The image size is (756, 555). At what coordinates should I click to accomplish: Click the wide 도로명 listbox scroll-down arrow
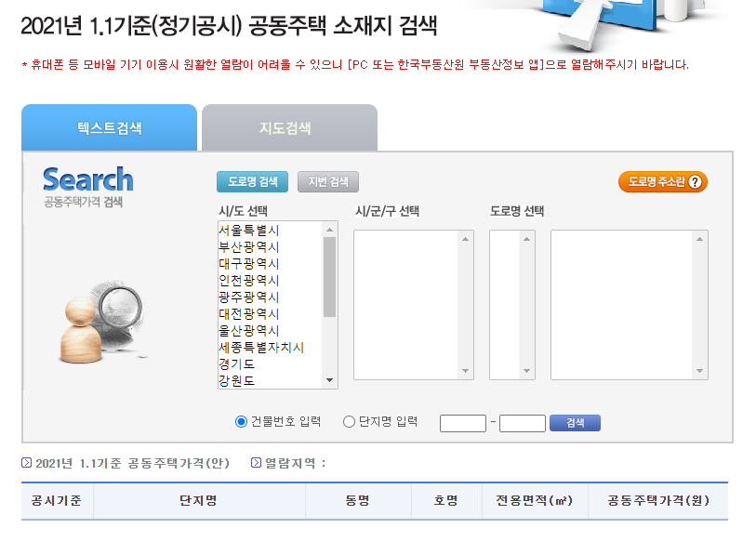coord(699,371)
